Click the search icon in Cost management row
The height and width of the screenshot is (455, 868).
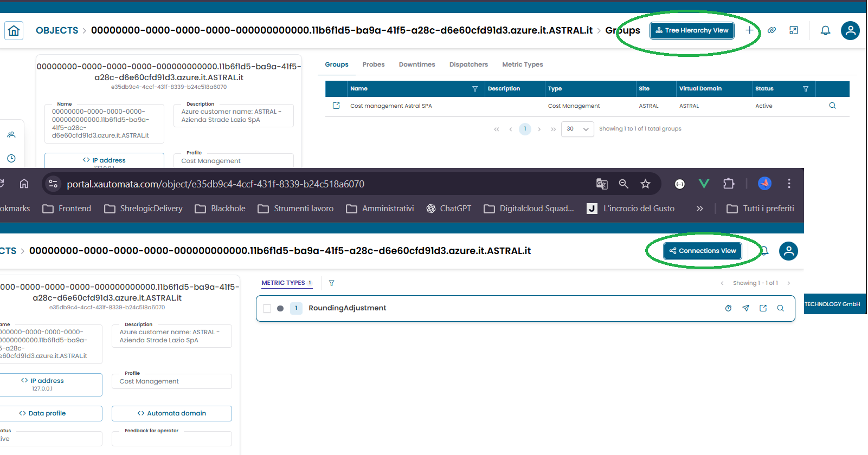832,106
